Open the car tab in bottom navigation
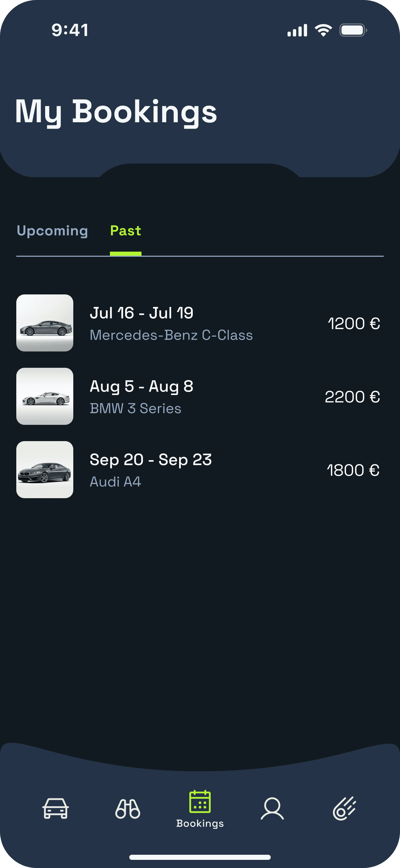The image size is (400, 868). coord(56,808)
